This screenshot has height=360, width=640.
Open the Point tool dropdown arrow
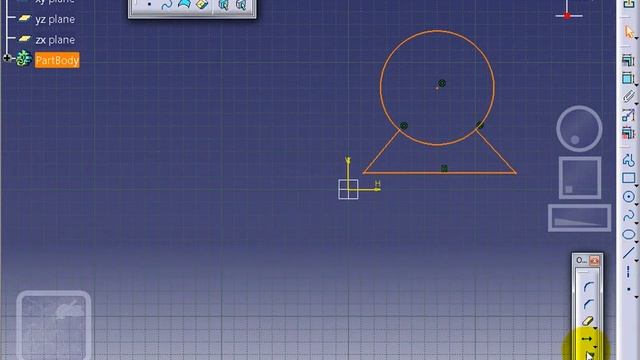(x=637, y=297)
